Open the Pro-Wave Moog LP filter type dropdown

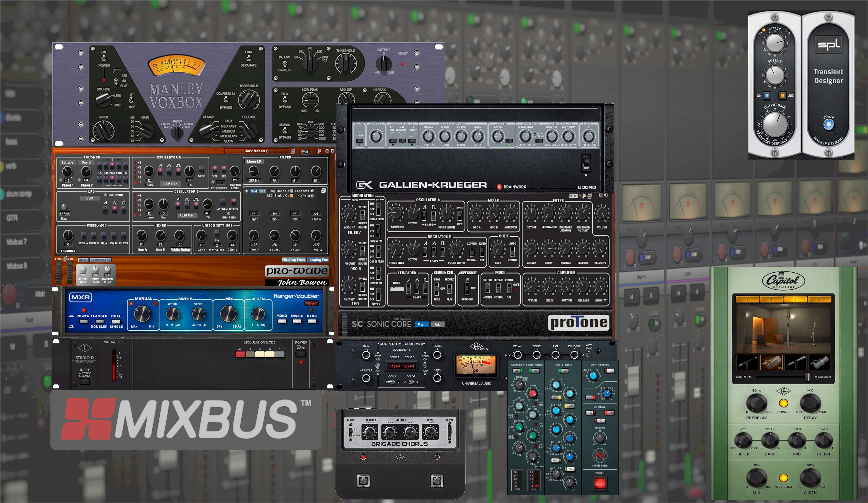coord(254,161)
